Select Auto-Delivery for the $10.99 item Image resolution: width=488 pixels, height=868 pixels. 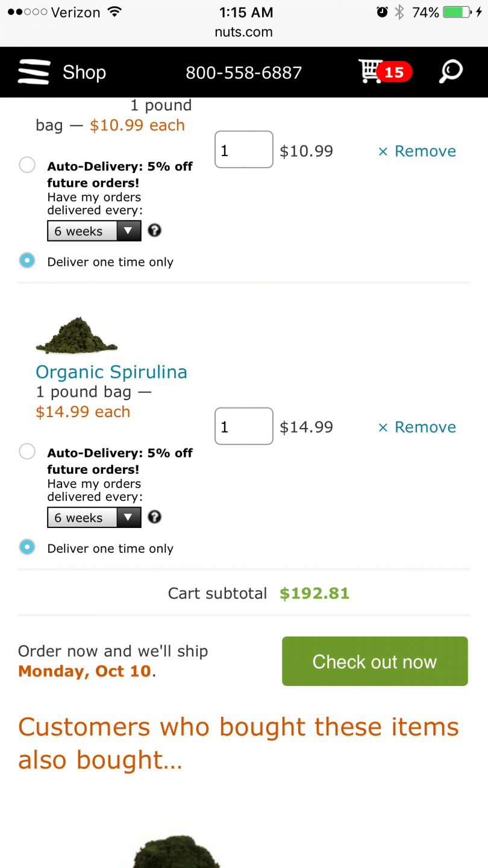tap(27, 165)
